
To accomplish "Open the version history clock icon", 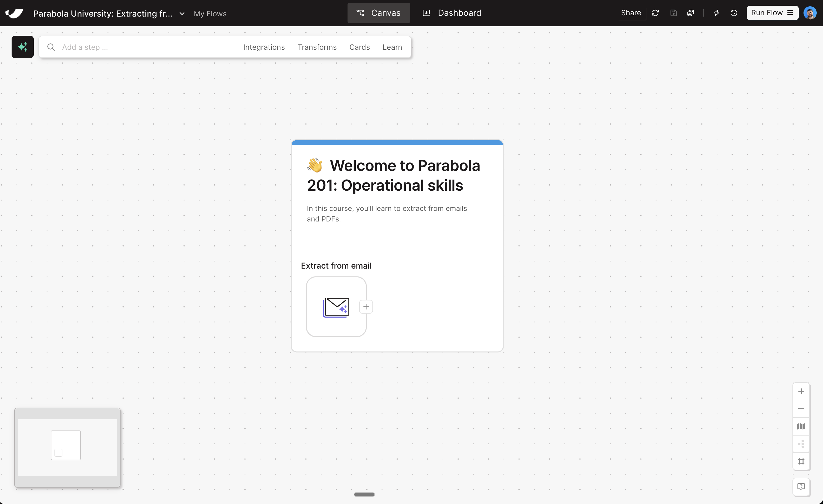I will [734, 13].
